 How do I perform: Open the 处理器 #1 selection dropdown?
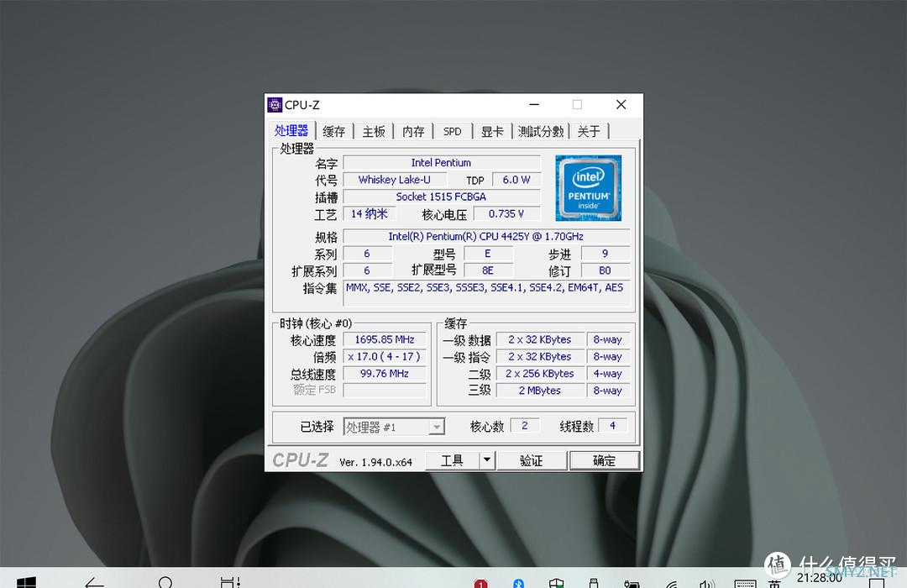[394, 427]
